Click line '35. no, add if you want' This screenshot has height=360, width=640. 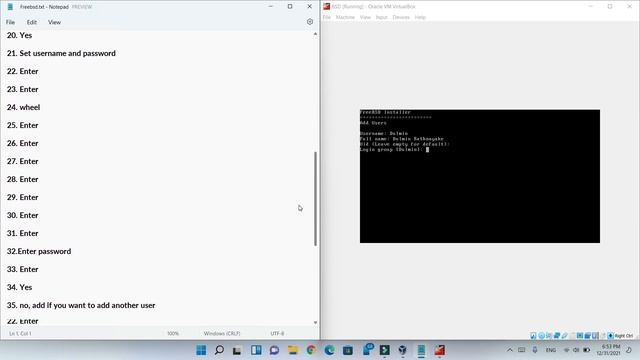pyautogui.click(x=81, y=305)
